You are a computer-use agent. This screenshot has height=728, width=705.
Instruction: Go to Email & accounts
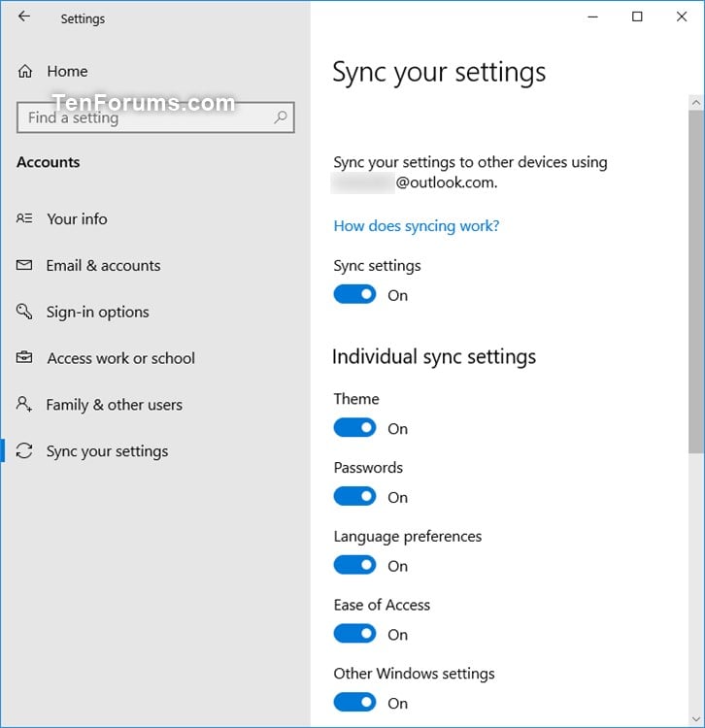point(103,266)
